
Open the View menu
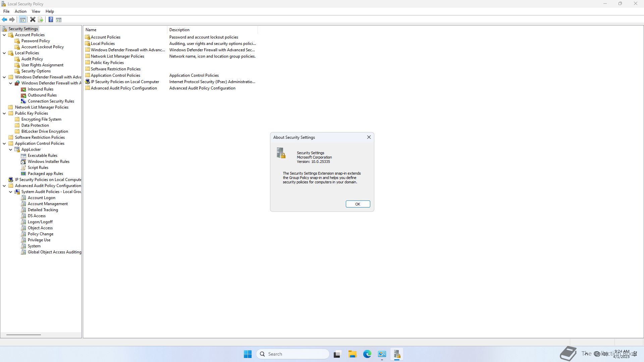(36, 11)
